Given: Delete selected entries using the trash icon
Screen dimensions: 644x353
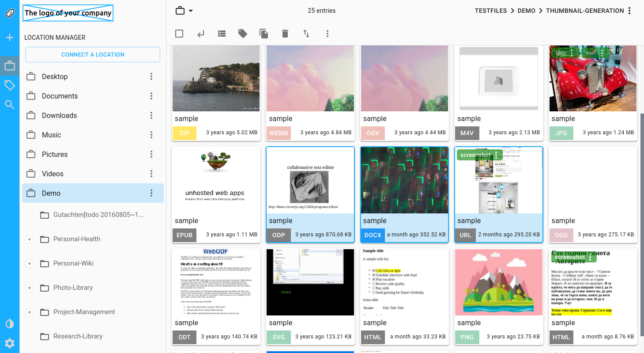Looking at the screenshot, I should point(285,33).
